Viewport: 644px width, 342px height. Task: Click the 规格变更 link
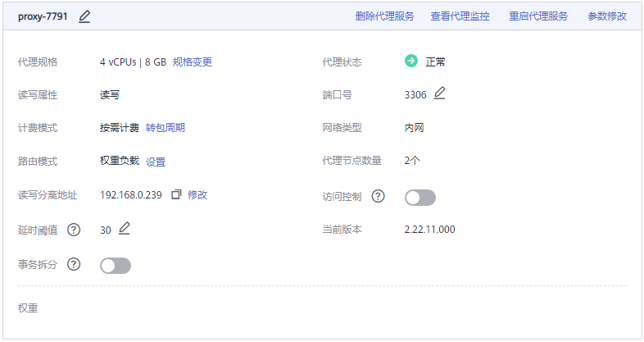pos(193,62)
